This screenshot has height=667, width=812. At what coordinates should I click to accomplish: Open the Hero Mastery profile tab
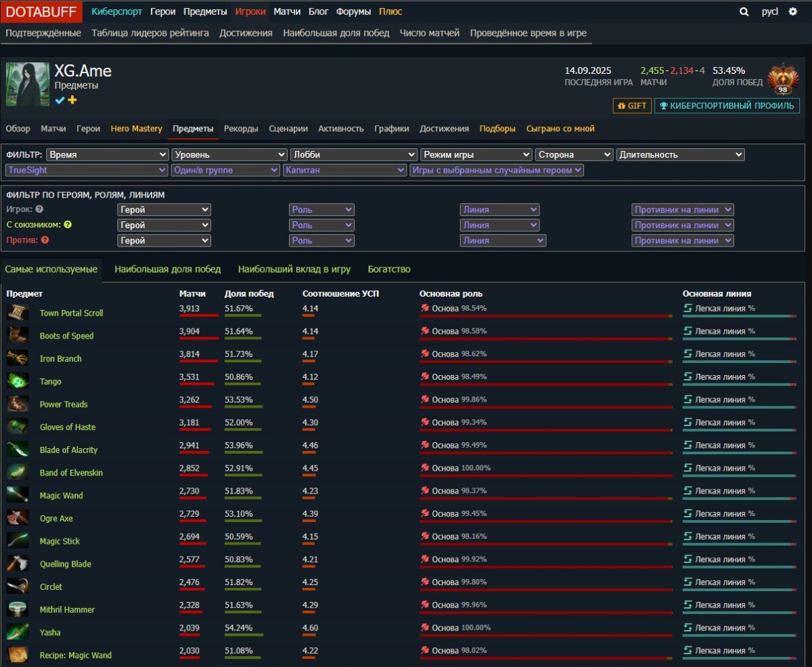point(137,129)
